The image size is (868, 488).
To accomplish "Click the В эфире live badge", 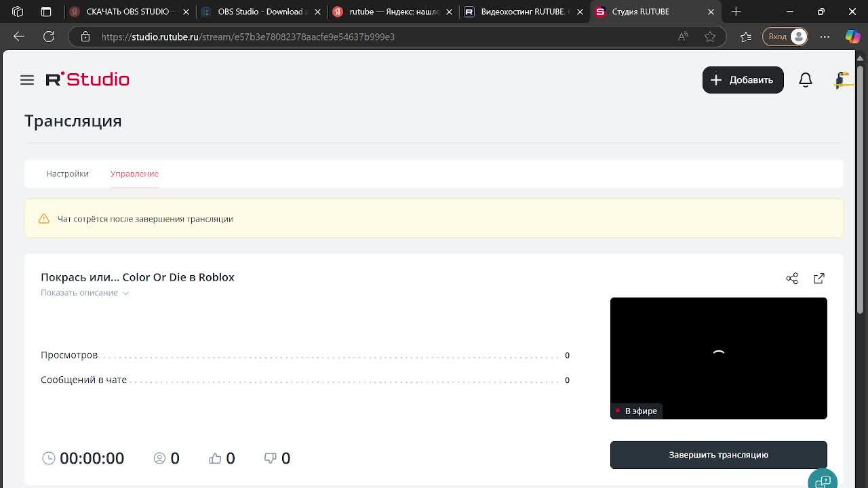I will 635,411.
